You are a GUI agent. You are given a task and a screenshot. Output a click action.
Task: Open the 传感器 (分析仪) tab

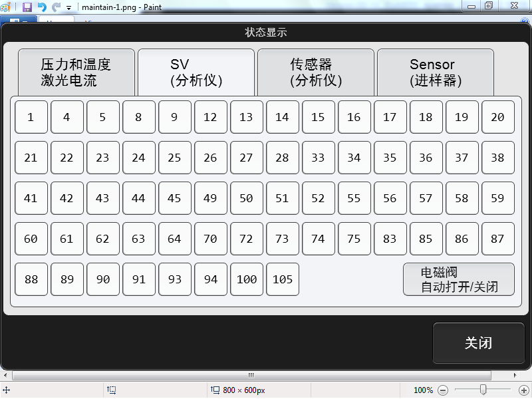pyautogui.click(x=315, y=72)
